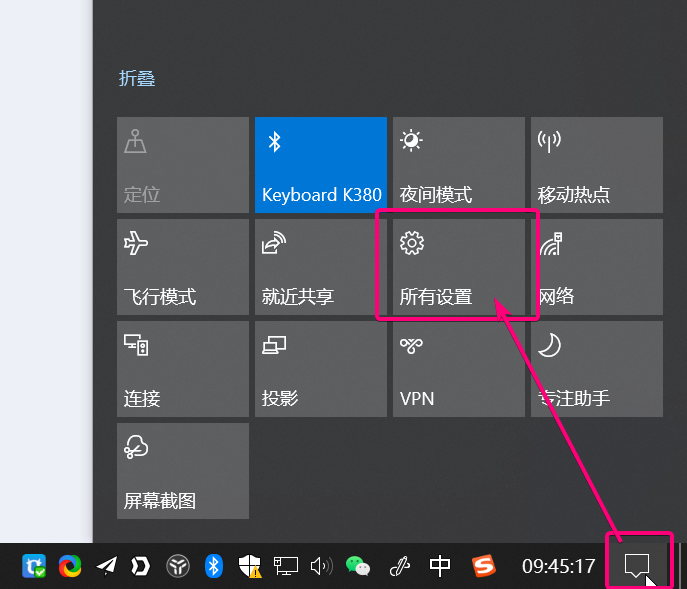Open 所有设置 all settings tile
The height and width of the screenshot is (589, 687).
click(459, 267)
